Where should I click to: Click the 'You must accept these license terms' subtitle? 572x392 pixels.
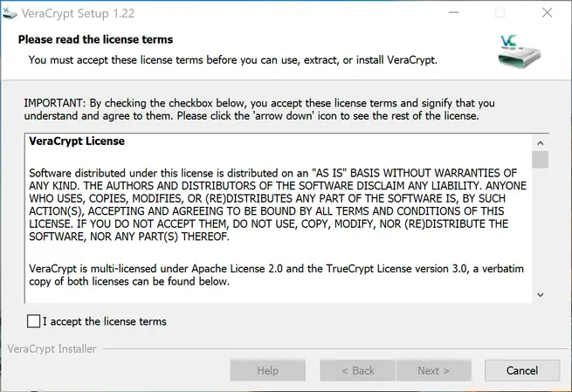(233, 59)
